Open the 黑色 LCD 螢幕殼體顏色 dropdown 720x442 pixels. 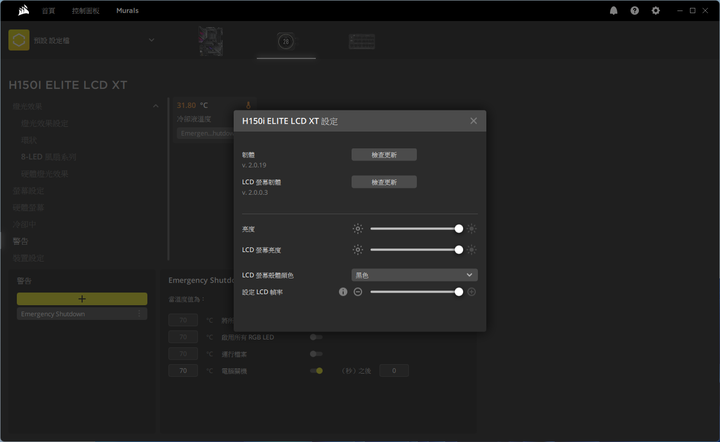pos(414,275)
